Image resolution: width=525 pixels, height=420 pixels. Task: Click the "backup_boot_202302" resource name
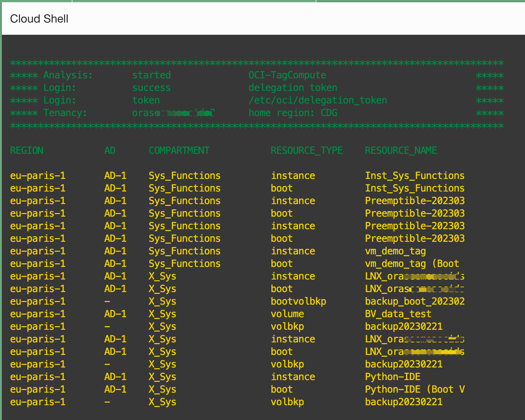point(415,301)
